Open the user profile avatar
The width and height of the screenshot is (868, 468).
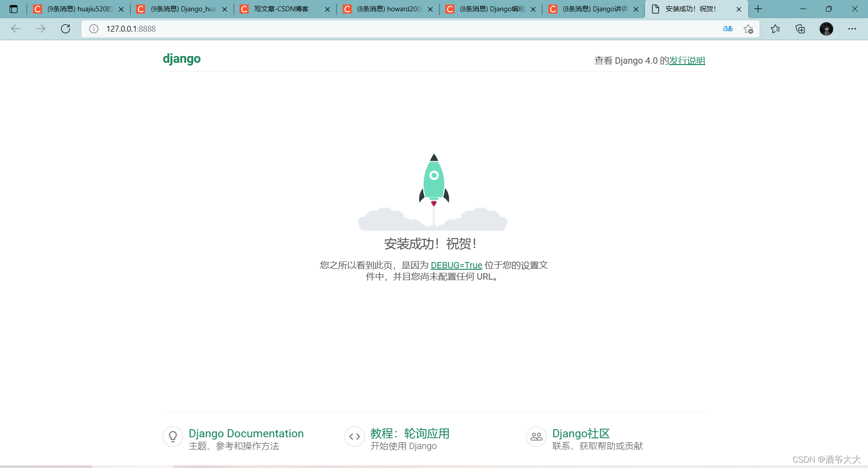click(x=826, y=29)
